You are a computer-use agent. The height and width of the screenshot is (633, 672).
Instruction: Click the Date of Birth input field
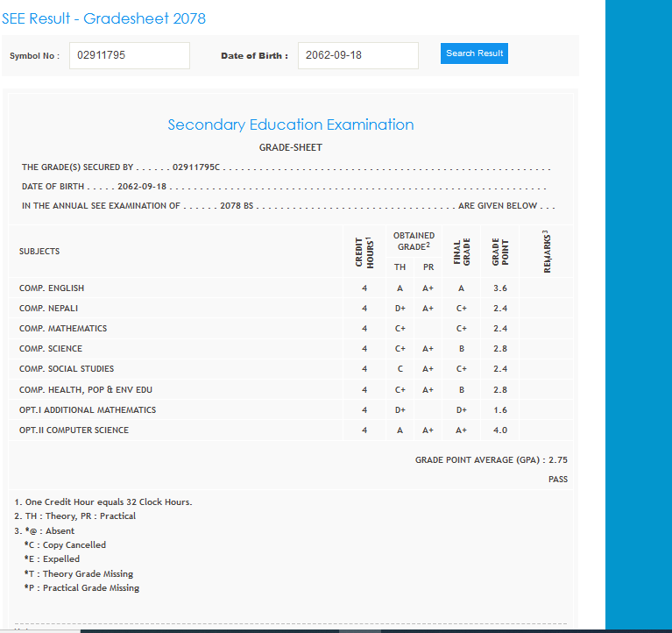(x=357, y=55)
